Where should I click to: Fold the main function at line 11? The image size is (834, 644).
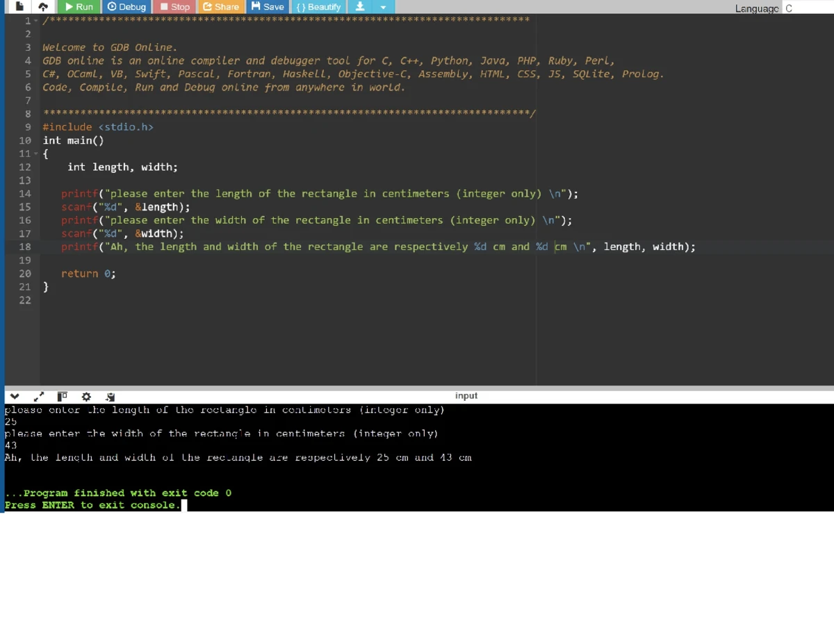[35, 154]
